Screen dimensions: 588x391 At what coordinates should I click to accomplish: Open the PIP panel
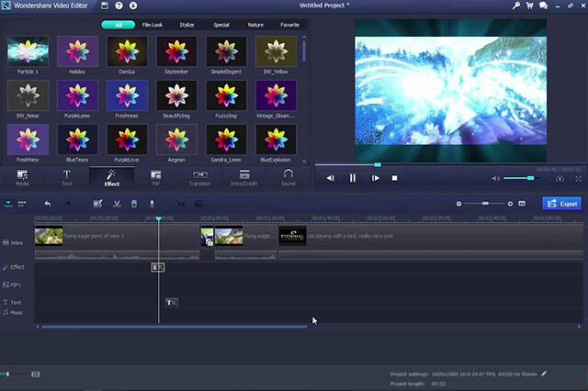pyautogui.click(x=155, y=178)
